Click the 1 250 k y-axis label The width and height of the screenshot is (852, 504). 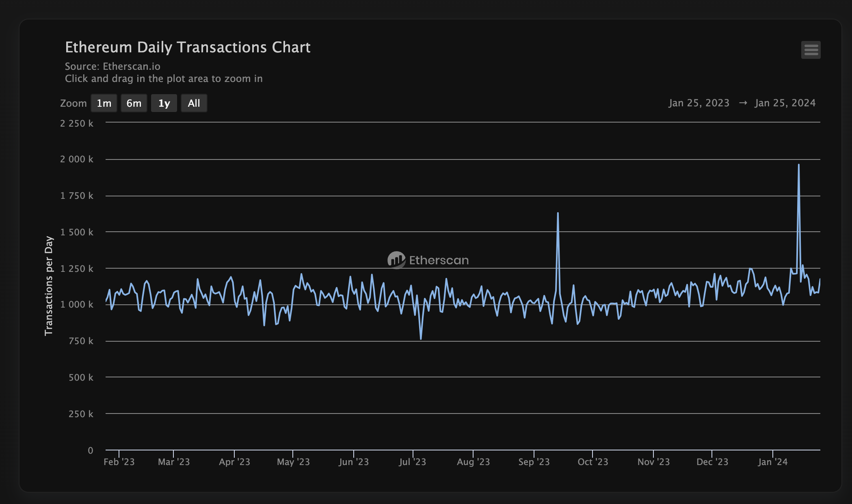(77, 269)
